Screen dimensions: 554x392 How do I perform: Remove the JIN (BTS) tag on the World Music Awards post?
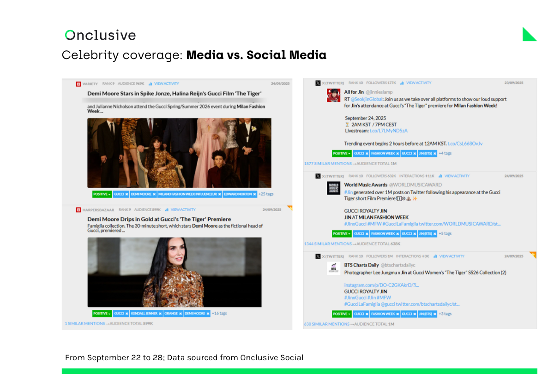coord(434,234)
